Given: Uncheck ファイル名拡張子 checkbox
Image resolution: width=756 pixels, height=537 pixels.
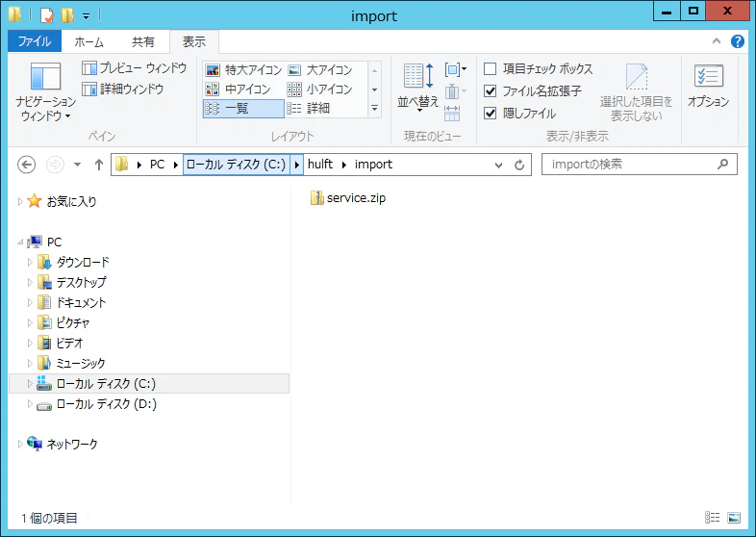Looking at the screenshot, I should pos(490,91).
